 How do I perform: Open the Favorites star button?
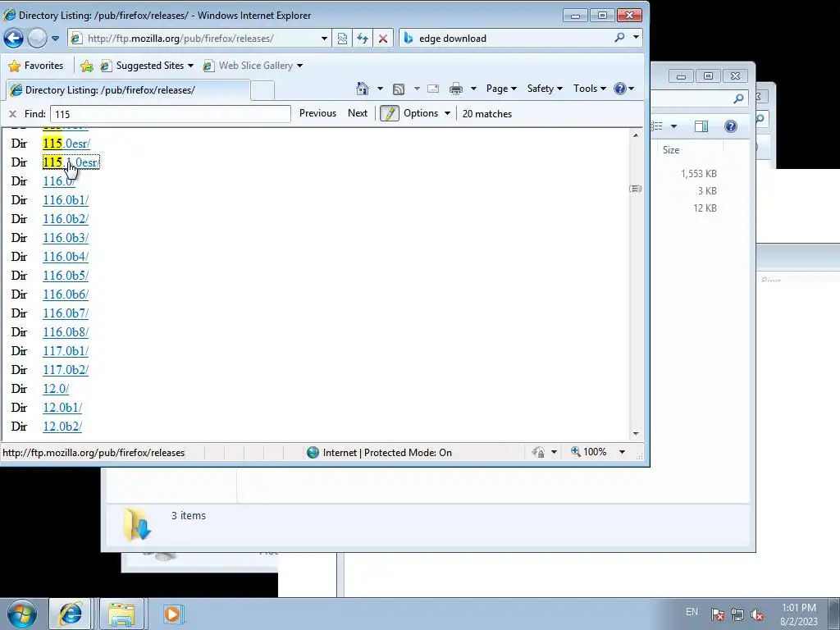click(36, 66)
